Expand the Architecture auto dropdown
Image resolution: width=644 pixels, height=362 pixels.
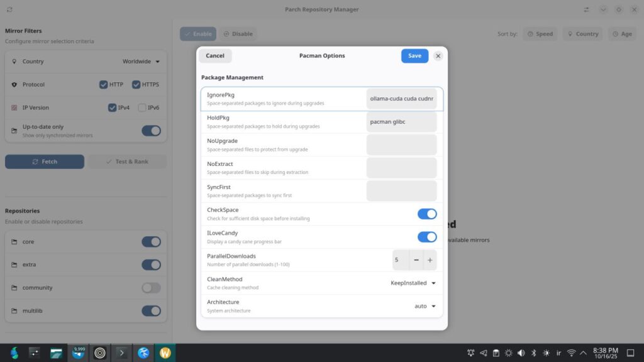425,306
